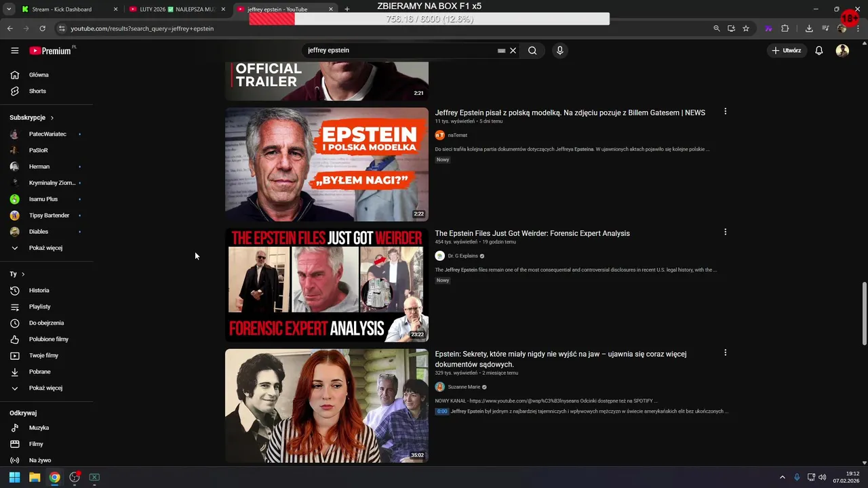Expand Pokaż więcej below Pobrane

coord(46,388)
